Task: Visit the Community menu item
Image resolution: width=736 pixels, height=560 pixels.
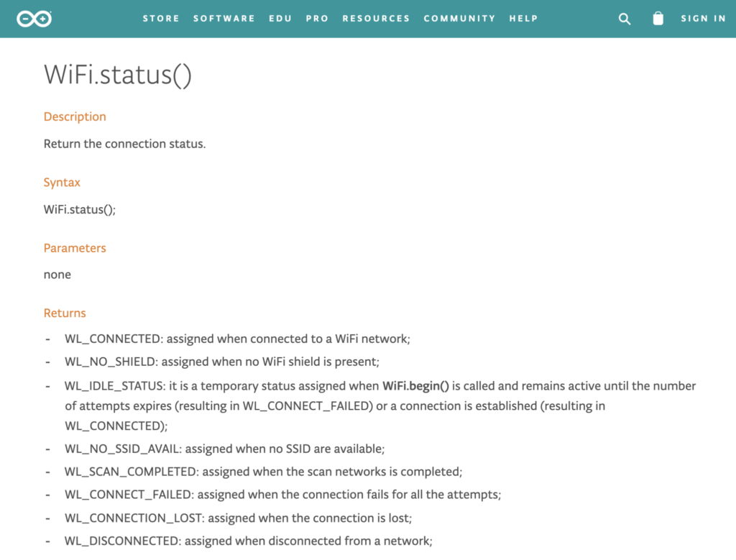Action: 459,19
